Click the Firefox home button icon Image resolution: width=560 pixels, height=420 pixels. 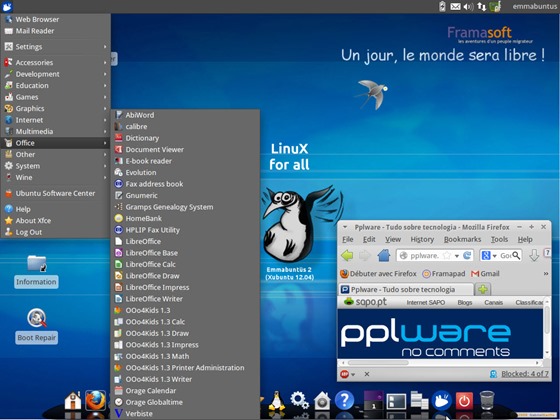(384, 255)
